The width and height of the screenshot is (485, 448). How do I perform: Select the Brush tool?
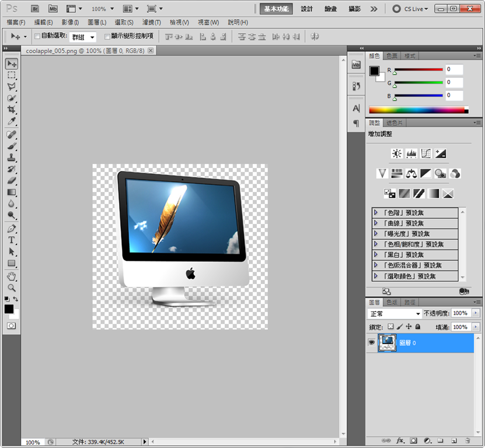click(x=12, y=146)
